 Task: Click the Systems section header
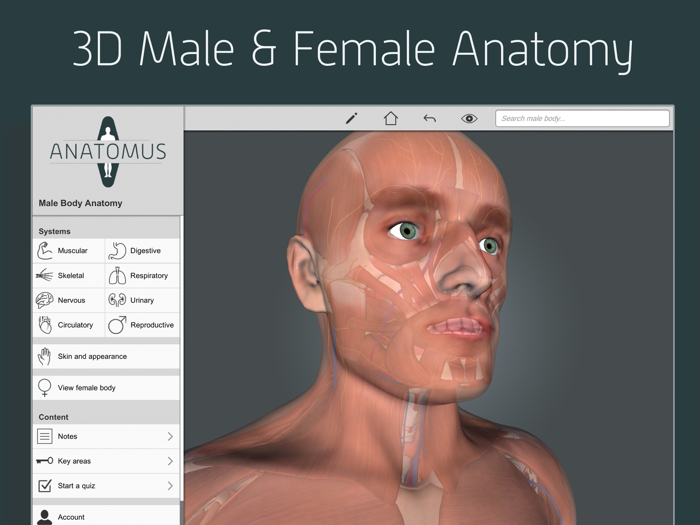pyautogui.click(x=54, y=231)
